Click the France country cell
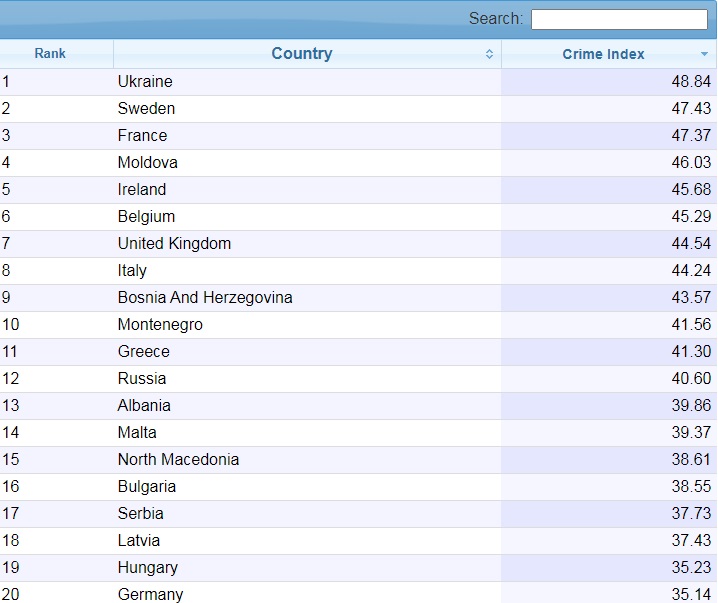The image size is (718, 603). tap(142, 136)
